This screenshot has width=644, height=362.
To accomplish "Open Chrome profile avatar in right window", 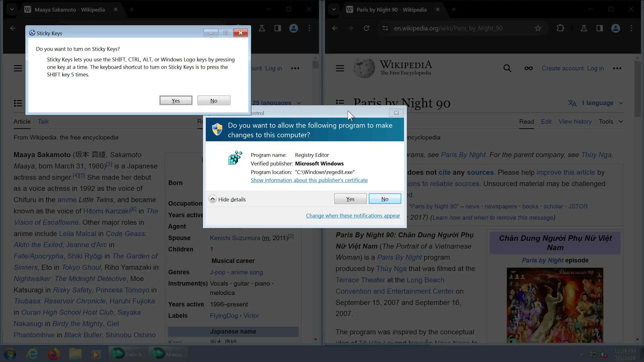I will 615,28.
